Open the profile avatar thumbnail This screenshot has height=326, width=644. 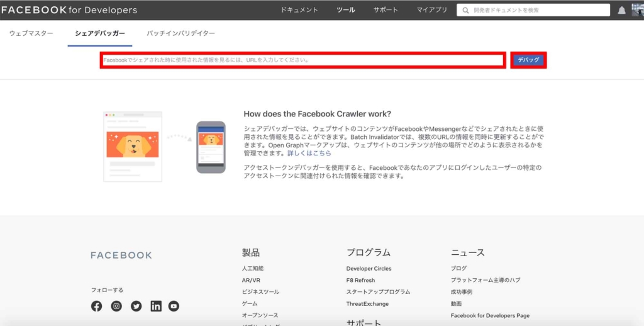[x=638, y=10]
